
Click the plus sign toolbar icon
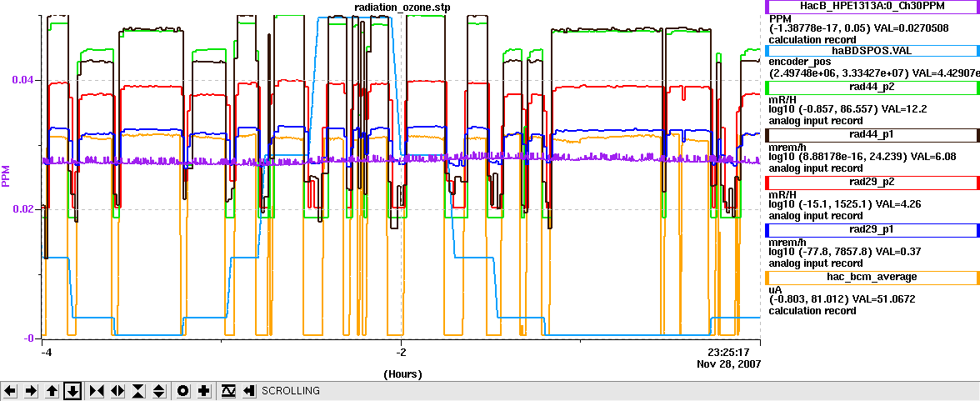point(203,391)
